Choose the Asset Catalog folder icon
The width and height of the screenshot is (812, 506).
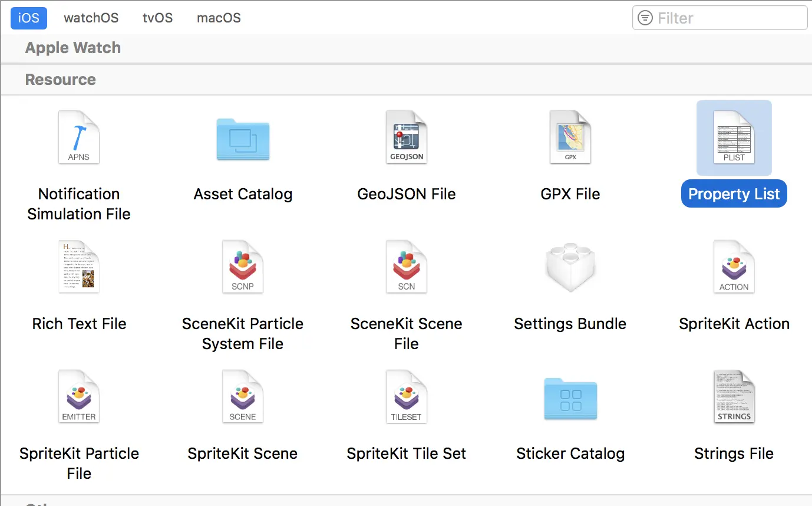click(243, 139)
